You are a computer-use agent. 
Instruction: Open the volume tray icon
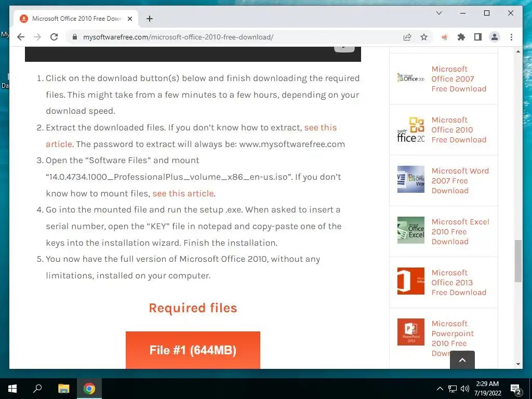click(x=465, y=389)
